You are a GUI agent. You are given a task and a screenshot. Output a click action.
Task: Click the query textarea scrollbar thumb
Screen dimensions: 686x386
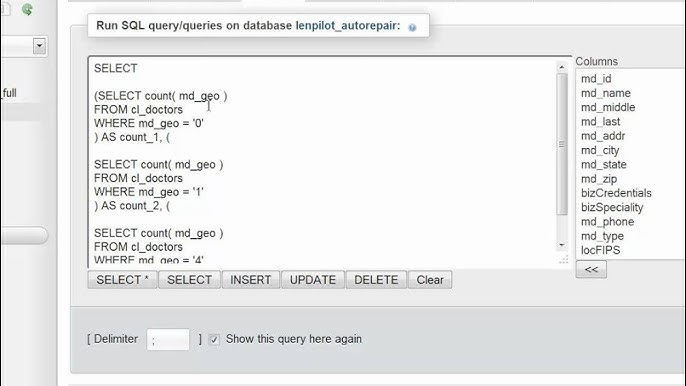(562, 144)
